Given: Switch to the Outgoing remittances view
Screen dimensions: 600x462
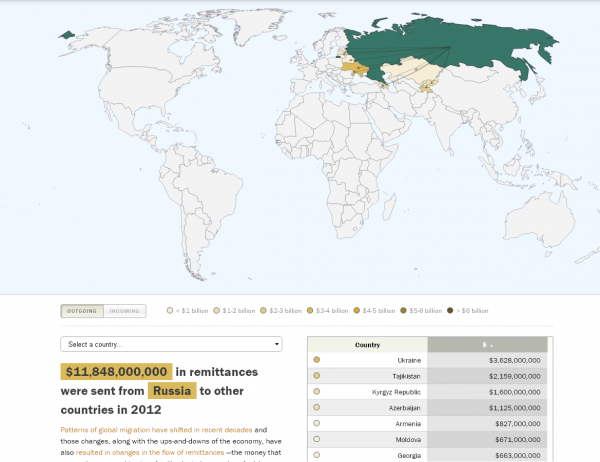Looking at the screenshot, I should pyautogui.click(x=82, y=311).
